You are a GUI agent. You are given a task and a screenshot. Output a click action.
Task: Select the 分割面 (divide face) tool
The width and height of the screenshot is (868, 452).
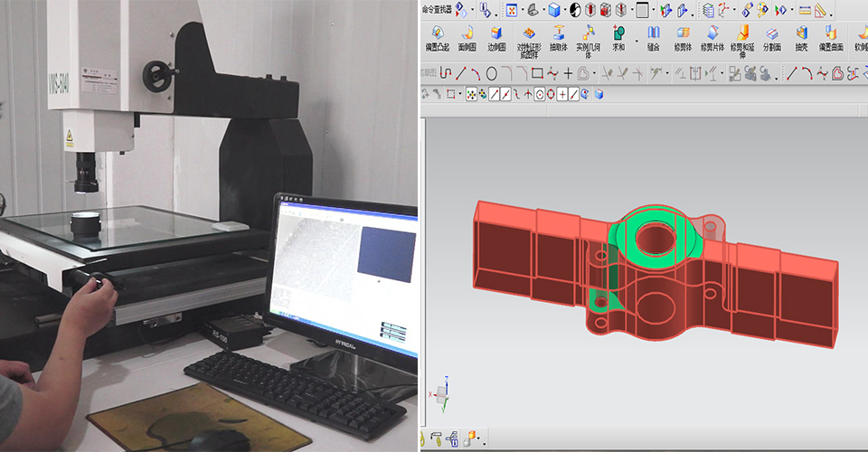(771, 38)
